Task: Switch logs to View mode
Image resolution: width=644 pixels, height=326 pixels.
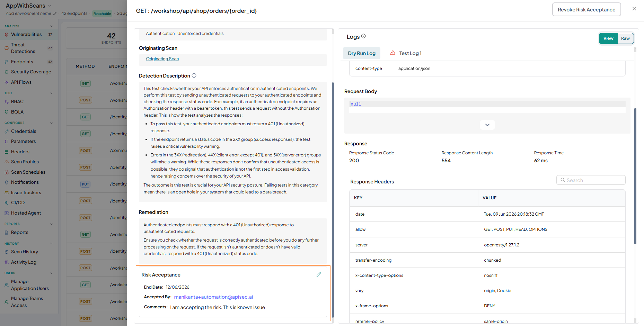Action: click(608, 38)
